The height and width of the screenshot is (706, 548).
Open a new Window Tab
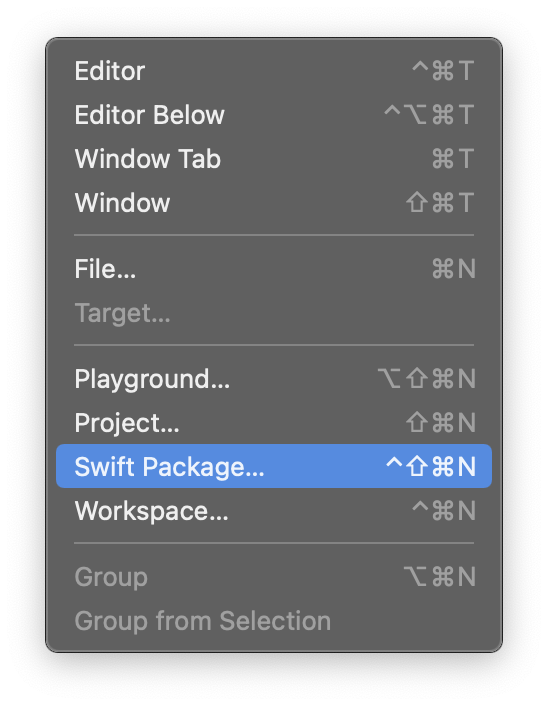274,158
